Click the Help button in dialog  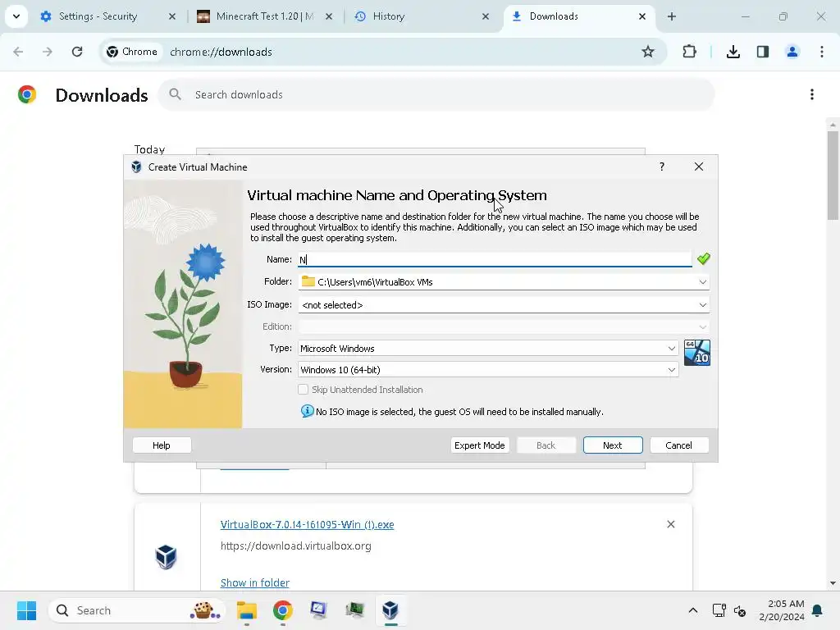coord(162,445)
